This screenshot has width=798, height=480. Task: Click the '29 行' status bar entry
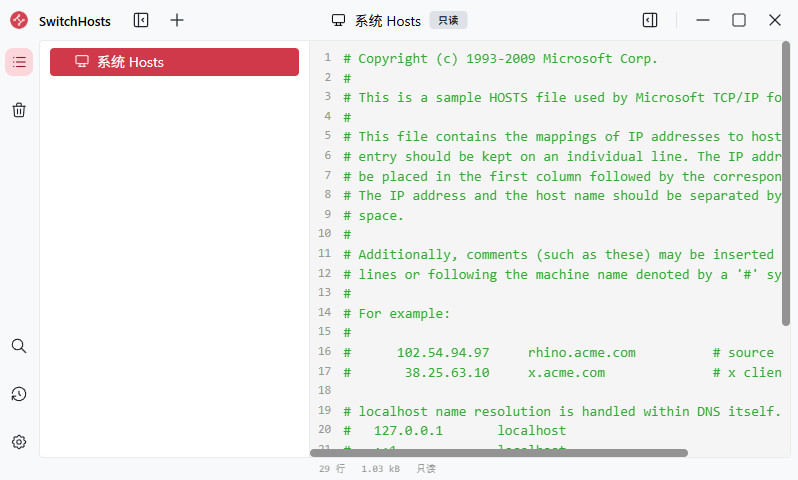click(332, 468)
